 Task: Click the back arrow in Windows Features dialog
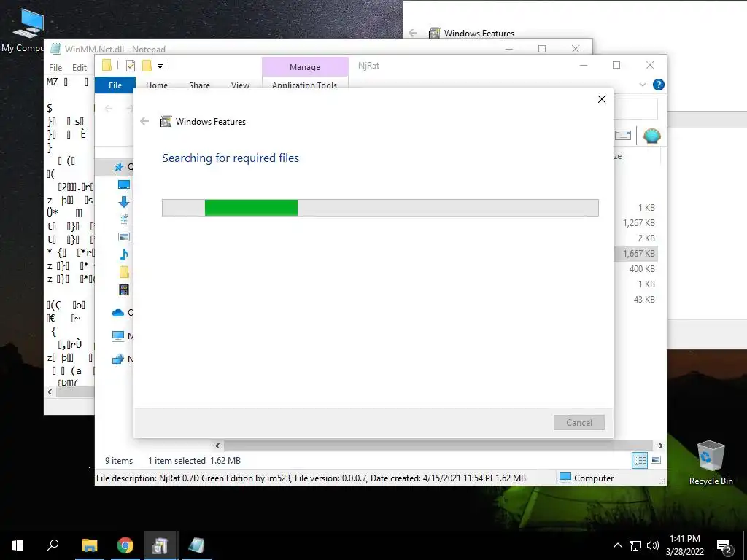(x=144, y=122)
